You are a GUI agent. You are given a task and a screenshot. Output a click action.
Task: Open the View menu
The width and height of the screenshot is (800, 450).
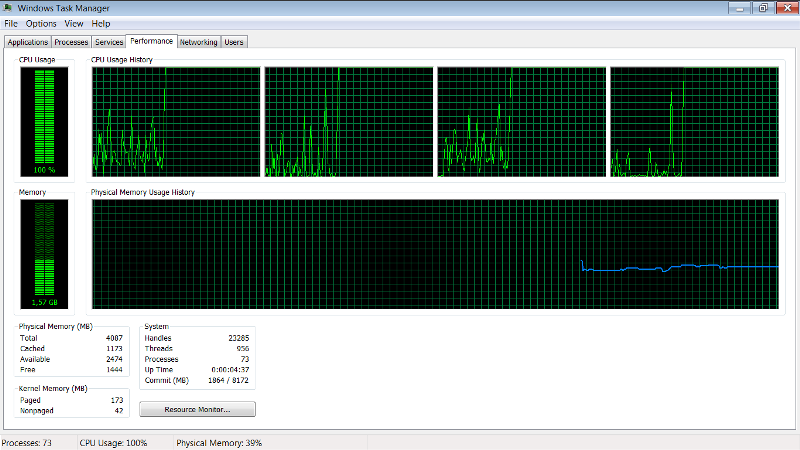click(73, 23)
